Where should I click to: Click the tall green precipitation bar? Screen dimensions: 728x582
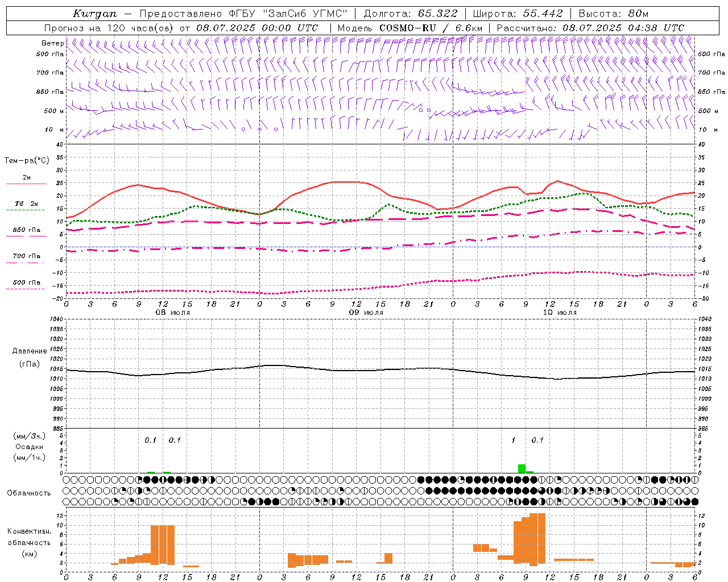(x=522, y=468)
